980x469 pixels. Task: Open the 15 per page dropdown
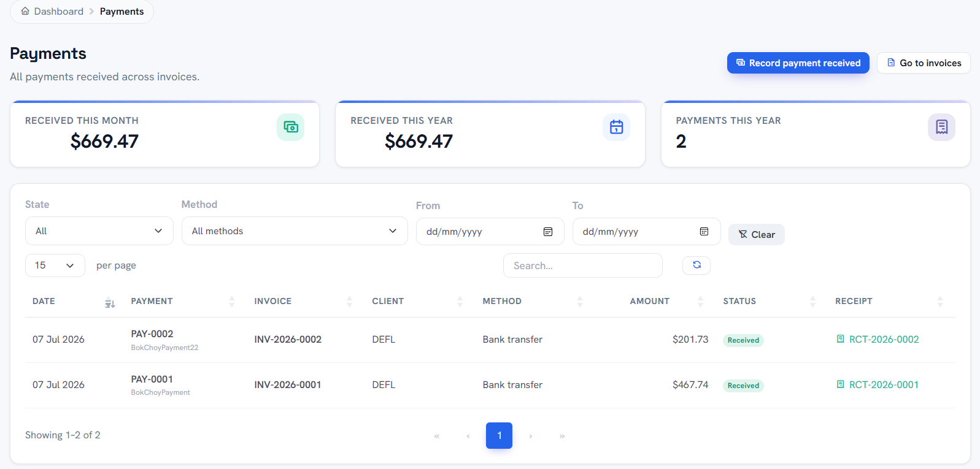(x=55, y=265)
